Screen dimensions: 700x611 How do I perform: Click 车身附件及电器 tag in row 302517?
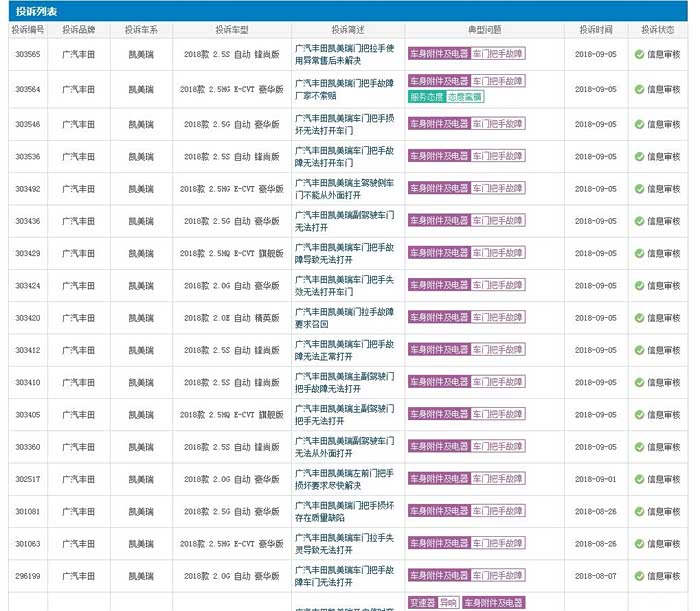pos(438,479)
